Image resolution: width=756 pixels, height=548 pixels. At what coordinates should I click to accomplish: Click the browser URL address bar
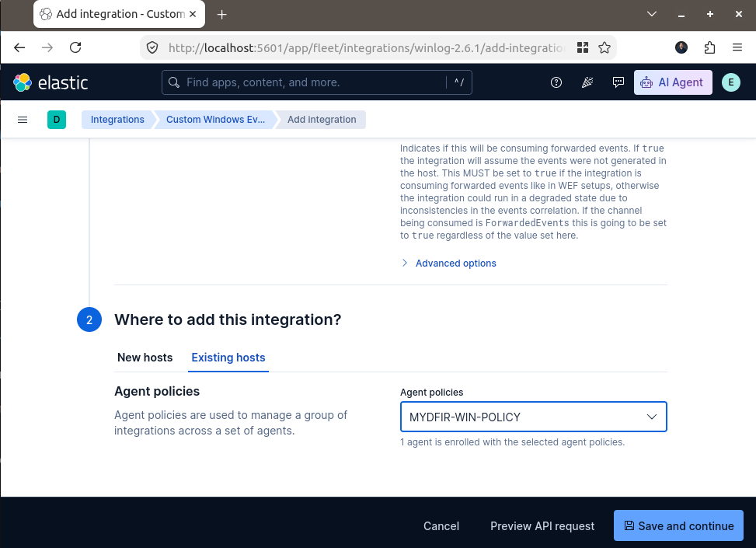pyautogui.click(x=367, y=47)
